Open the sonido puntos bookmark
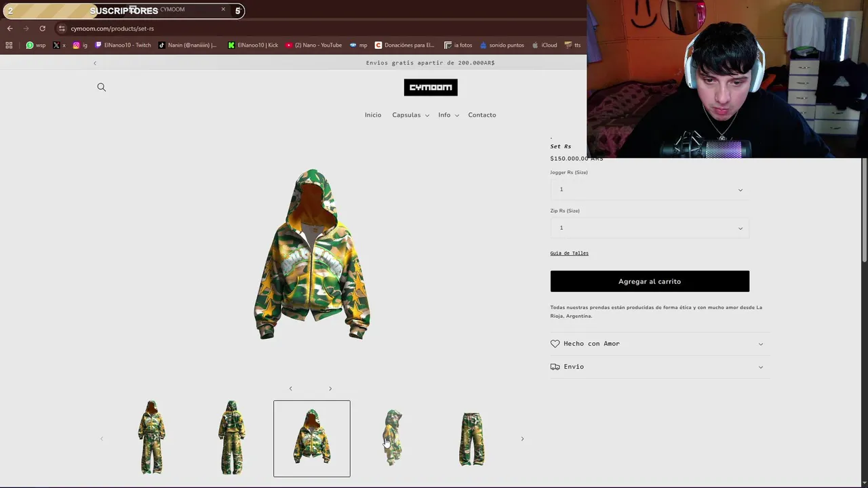Viewport: 868px width, 488px height. [502, 45]
